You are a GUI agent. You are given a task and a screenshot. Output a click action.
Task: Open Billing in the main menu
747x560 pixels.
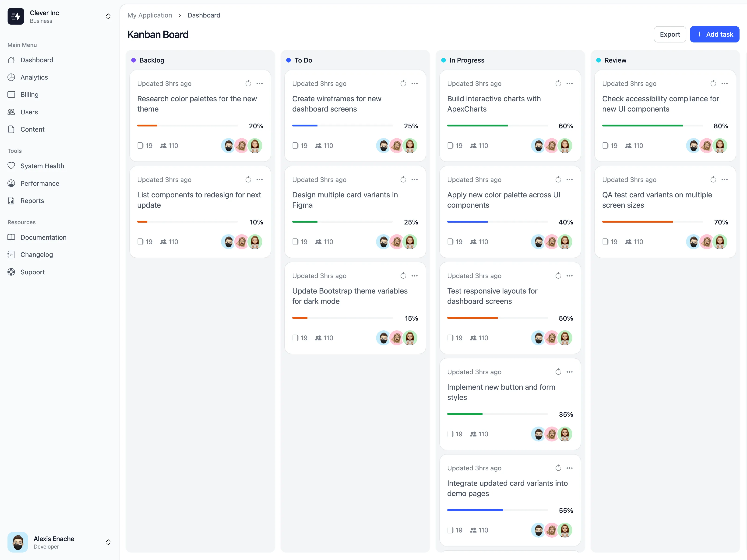(x=29, y=94)
